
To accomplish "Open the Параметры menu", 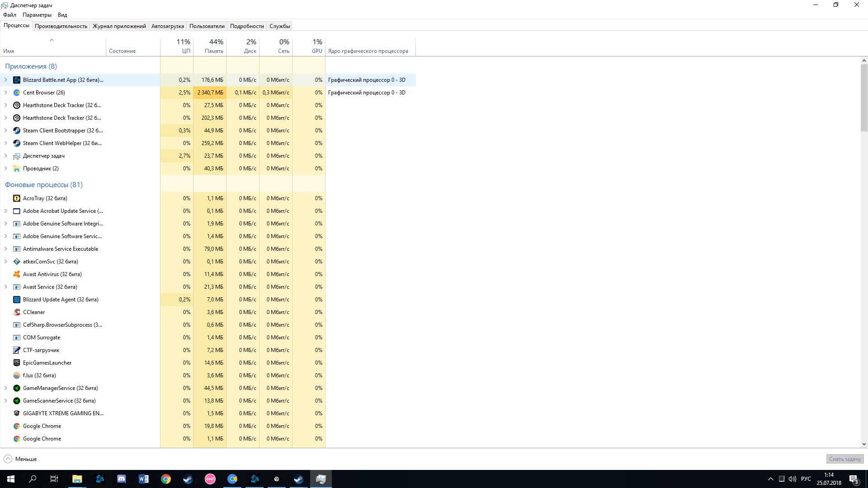I will coord(37,15).
